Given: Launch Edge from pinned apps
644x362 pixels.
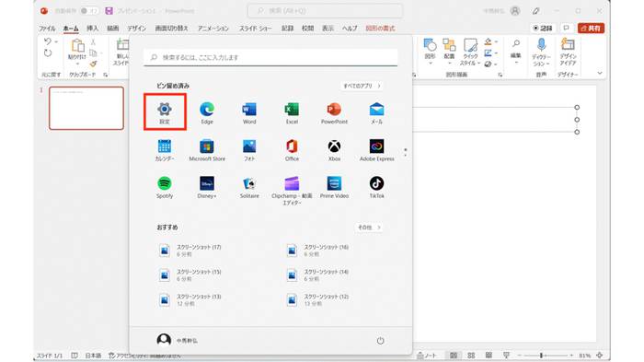Looking at the screenshot, I should [x=207, y=112].
